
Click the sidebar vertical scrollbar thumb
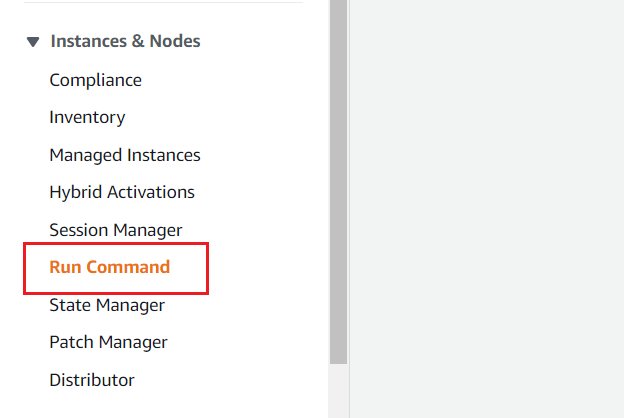click(x=339, y=180)
